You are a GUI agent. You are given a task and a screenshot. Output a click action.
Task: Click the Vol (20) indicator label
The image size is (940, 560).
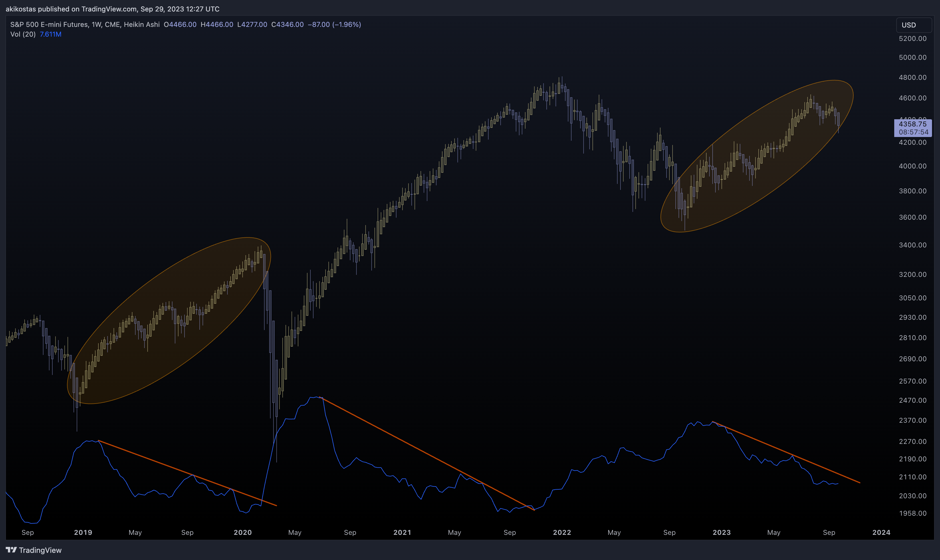pos(23,34)
